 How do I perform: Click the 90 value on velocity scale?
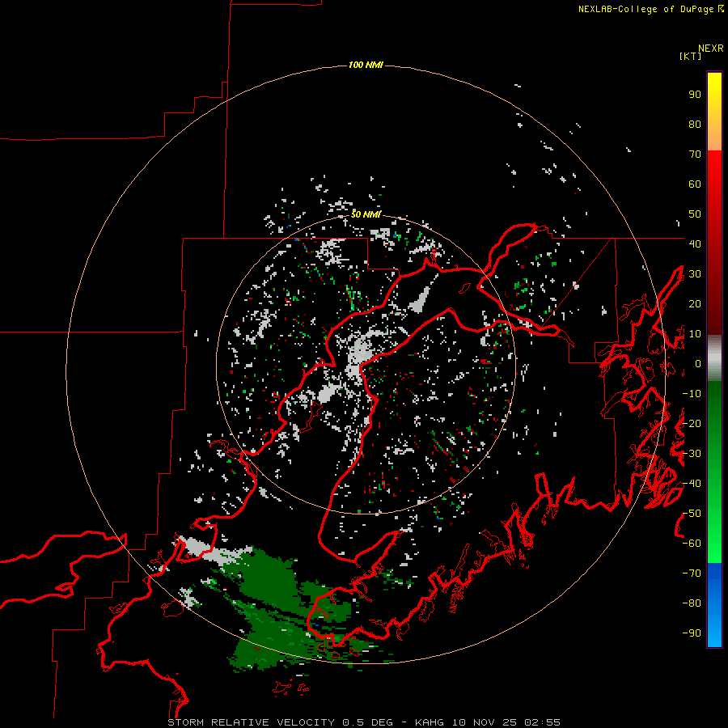695,95
